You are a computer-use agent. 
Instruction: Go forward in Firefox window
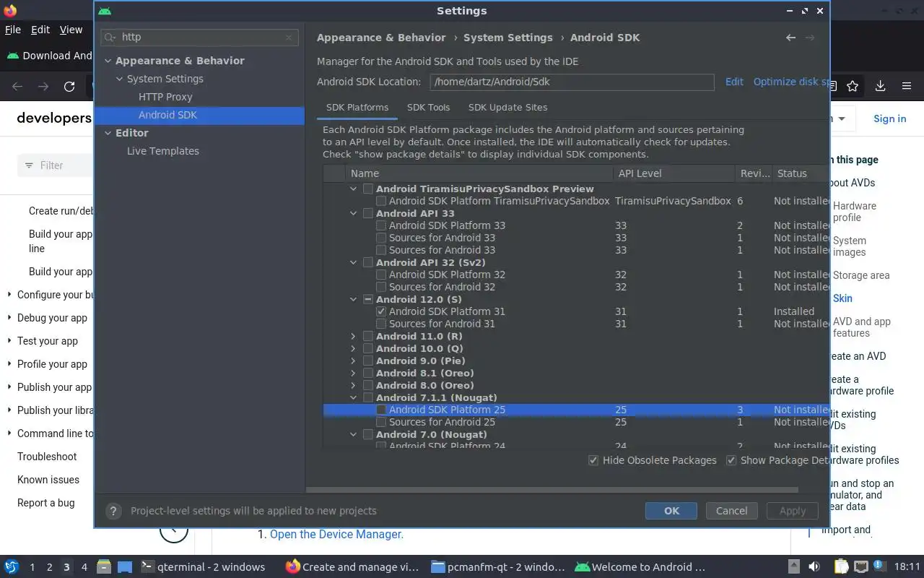[43, 87]
